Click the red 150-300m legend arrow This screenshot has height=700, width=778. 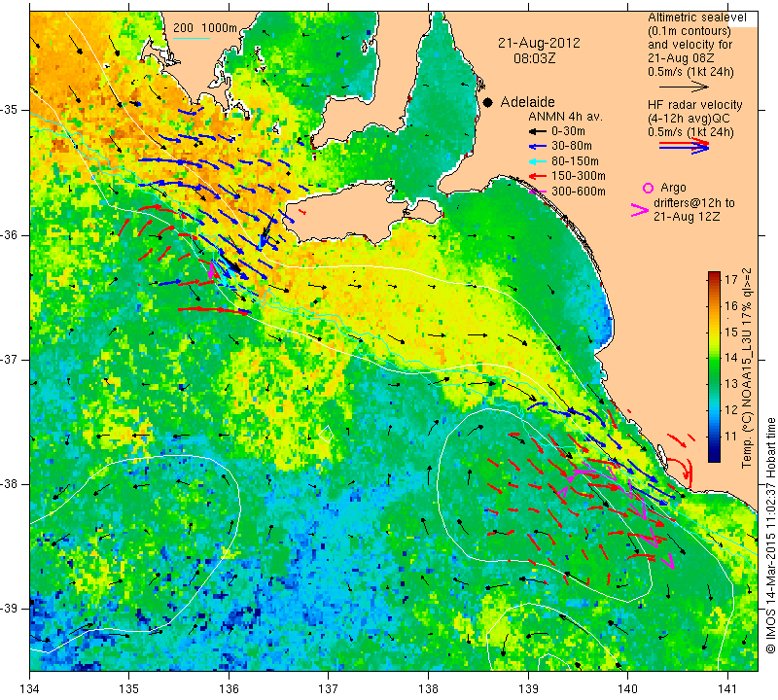pos(537,176)
